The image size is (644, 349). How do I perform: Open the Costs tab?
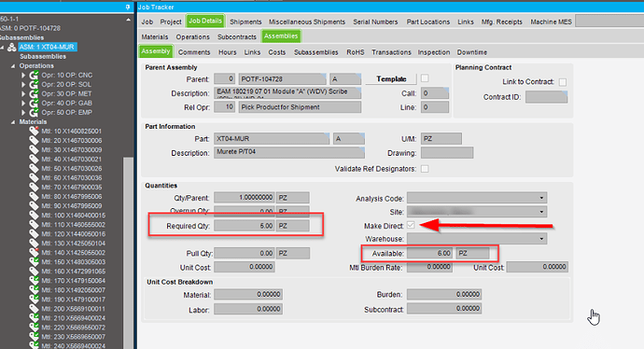[277, 52]
